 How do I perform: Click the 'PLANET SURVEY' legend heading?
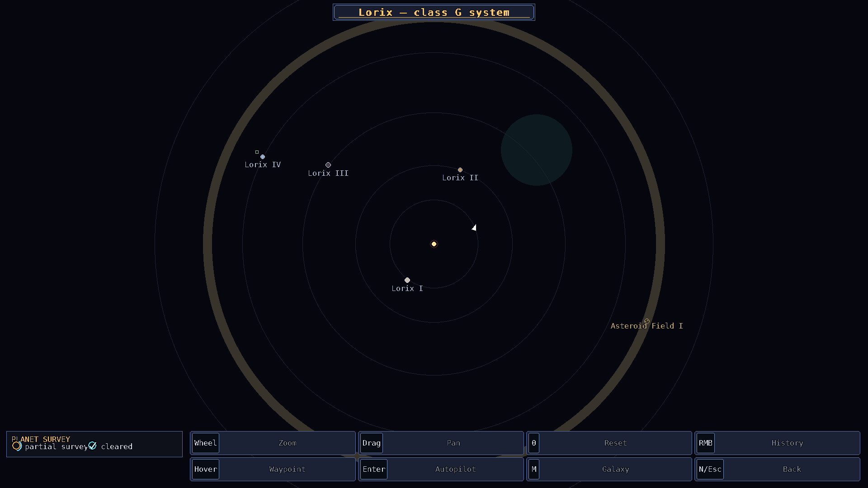[x=41, y=439]
